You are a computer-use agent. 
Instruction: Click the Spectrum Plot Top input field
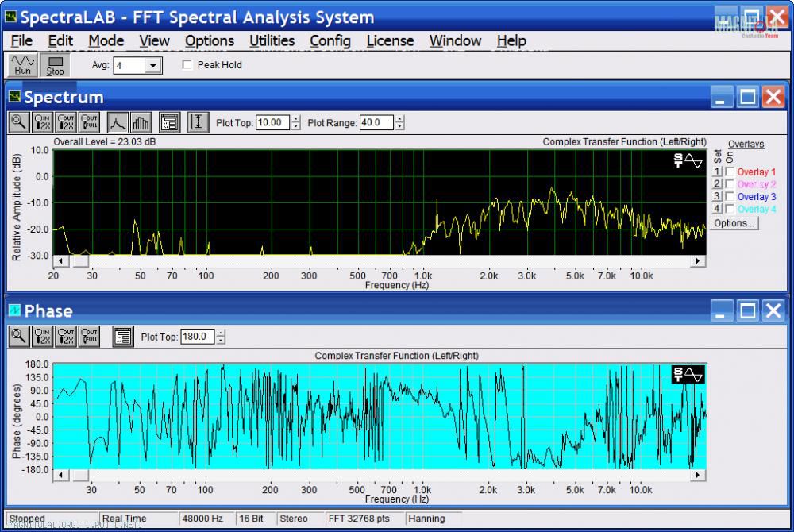tap(273, 122)
